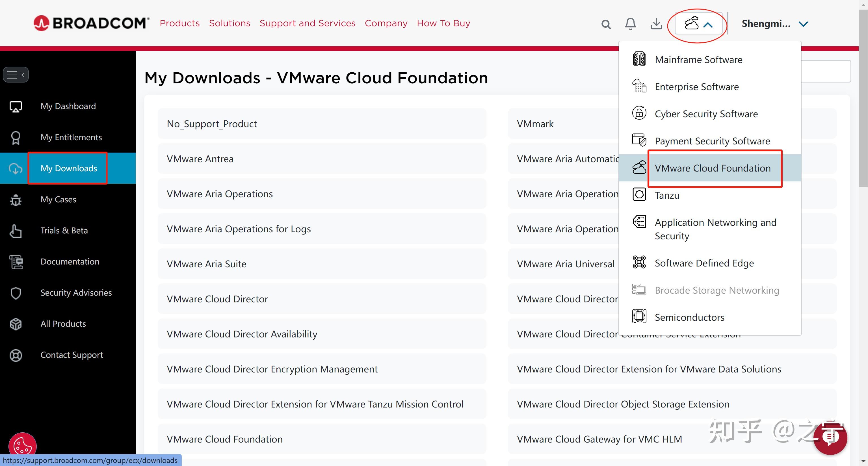Open the Support and Services menu

[307, 23]
